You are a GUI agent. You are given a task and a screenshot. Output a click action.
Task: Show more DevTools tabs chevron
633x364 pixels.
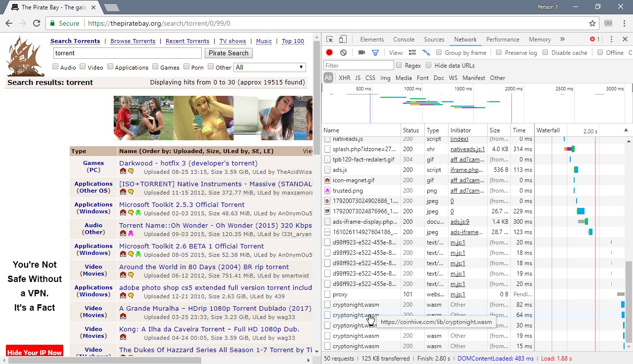coord(562,40)
